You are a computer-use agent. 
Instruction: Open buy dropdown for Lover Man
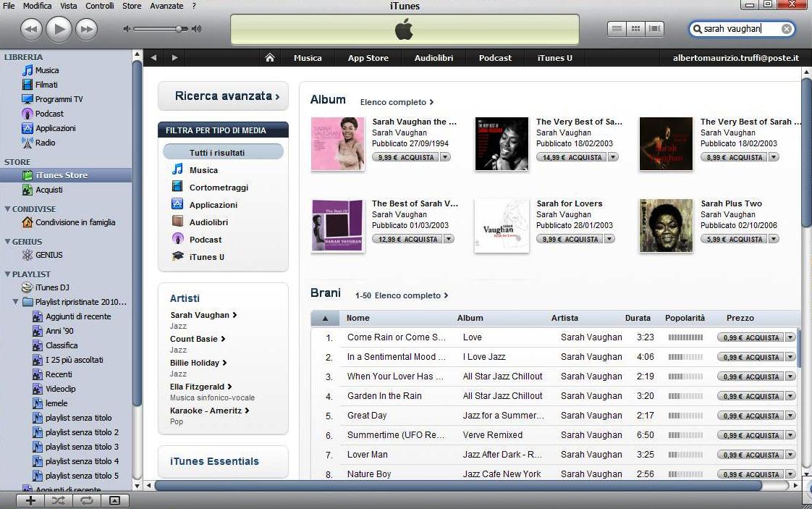(x=790, y=455)
